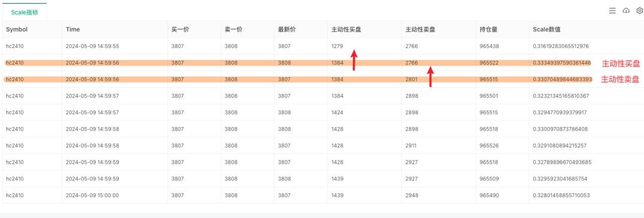
Task: Click the 主动性卖盘 column header
Action: tap(421, 30)
